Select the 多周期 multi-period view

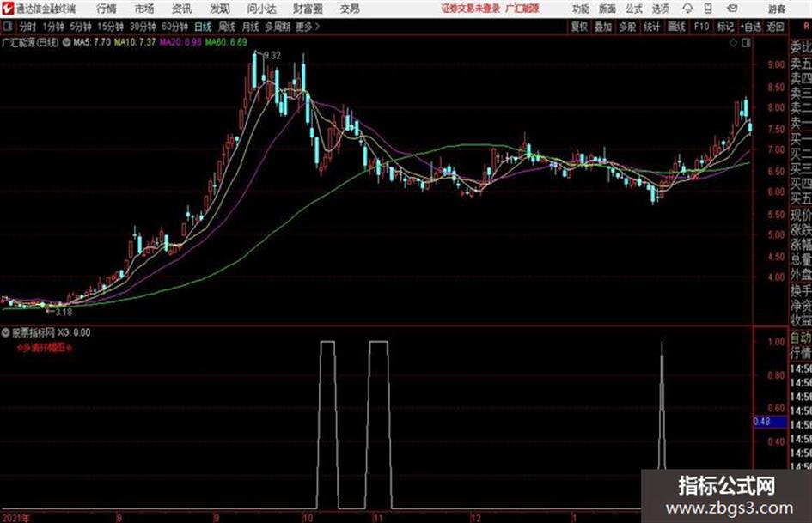pos(278,27)
